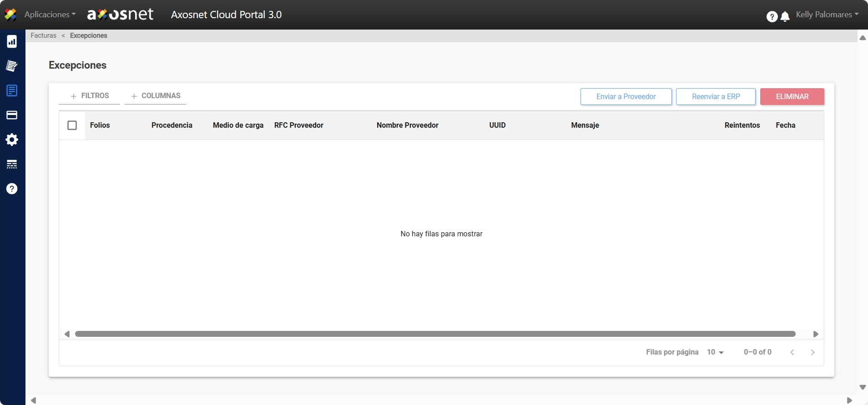Open the COLUMNAS selector
This screenshot has width=868, height=405.
(156, 96)
